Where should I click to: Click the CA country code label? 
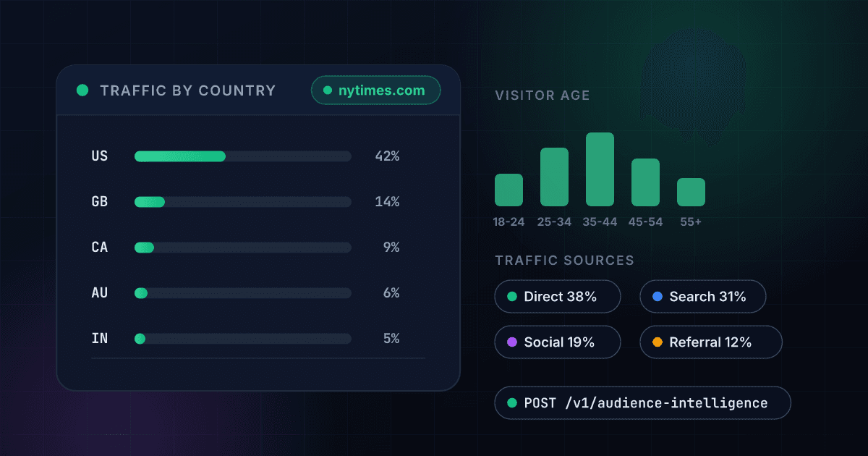click(100, 248)
